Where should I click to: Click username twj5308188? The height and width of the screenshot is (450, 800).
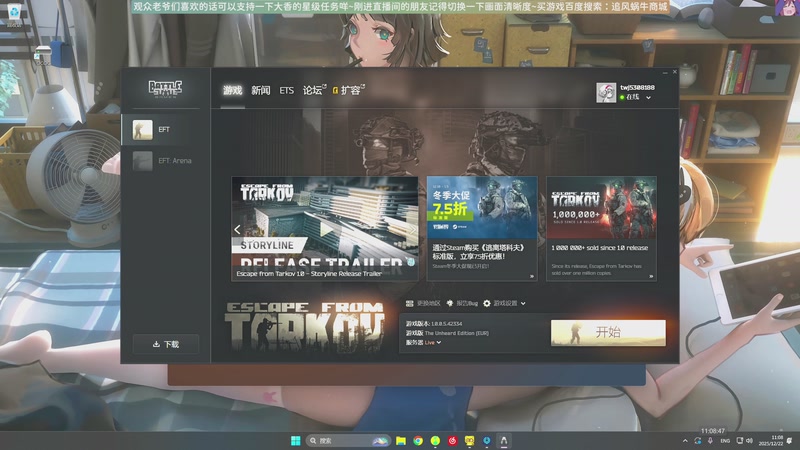(637, 87)
